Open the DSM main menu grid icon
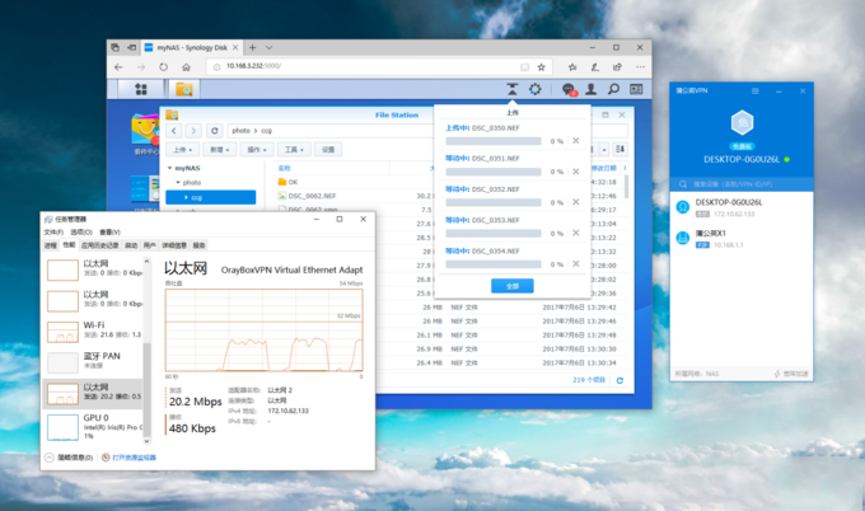This screenshot has height=511, width=865. [141, 89]
